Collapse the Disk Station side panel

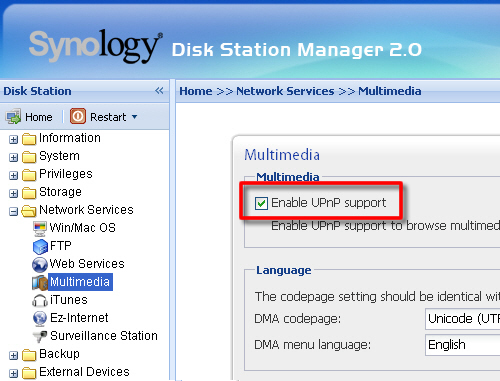click(159, 90)
